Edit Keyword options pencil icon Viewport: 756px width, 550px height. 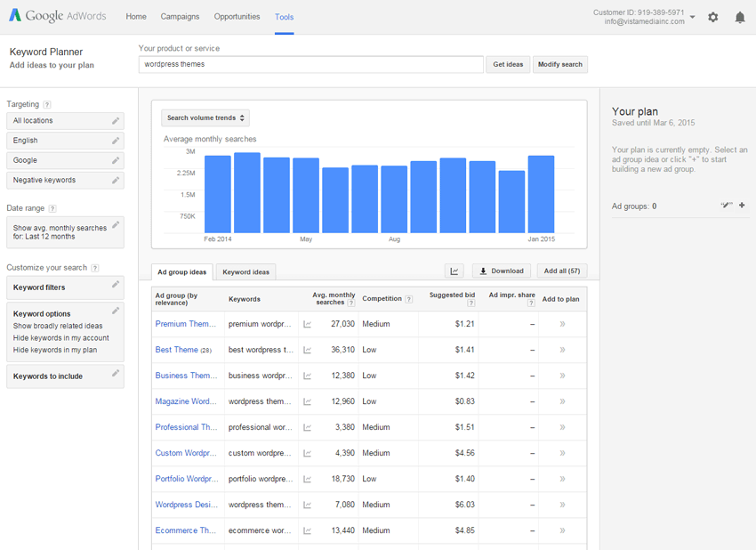pos(116,311)
